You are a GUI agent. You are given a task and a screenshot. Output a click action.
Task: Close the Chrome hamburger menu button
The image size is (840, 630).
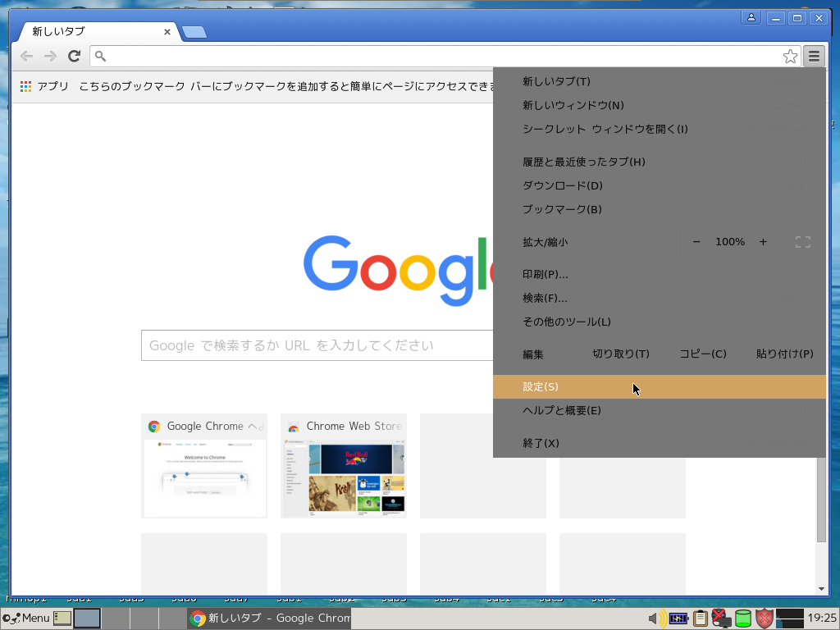[x=814, y=56]
